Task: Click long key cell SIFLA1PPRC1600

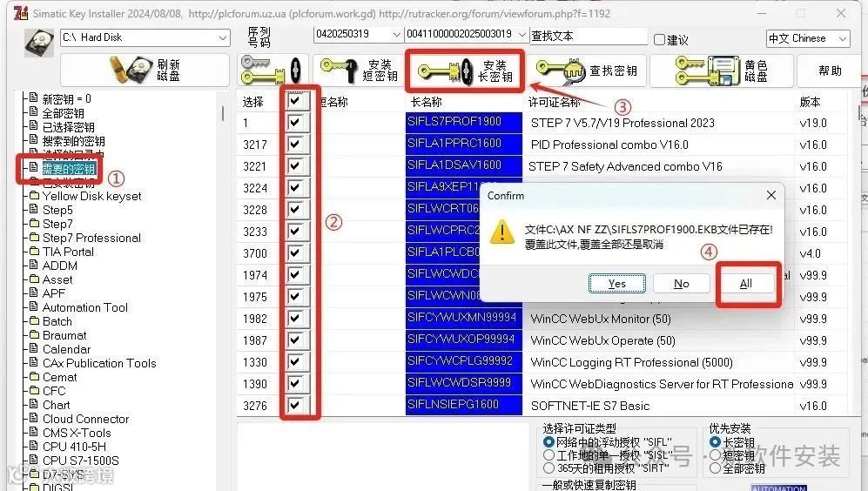Action: 464,144
